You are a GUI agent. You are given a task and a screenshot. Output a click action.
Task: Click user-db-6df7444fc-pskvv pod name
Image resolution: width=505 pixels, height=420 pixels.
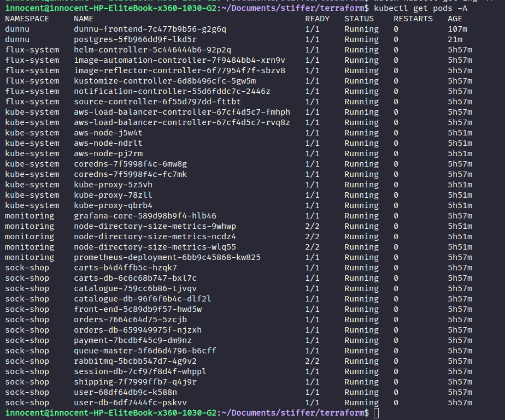click(131, 403)
